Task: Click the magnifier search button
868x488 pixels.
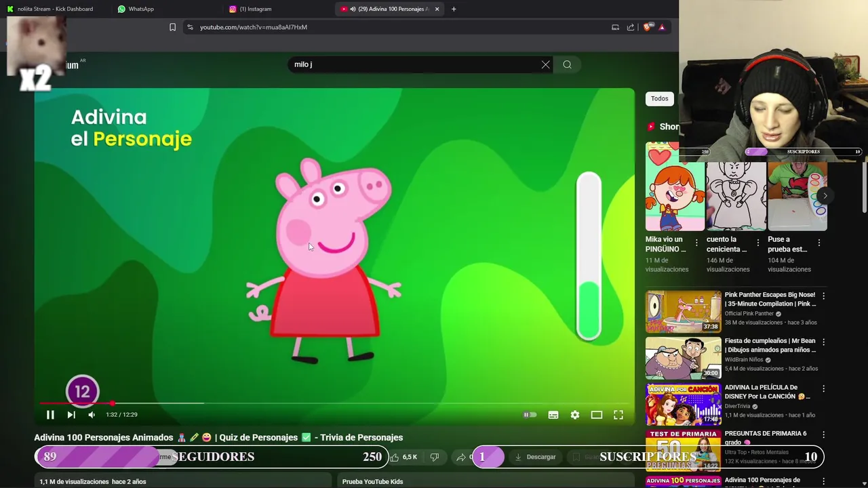Action: pyautogui.click(x=568, y=64)
